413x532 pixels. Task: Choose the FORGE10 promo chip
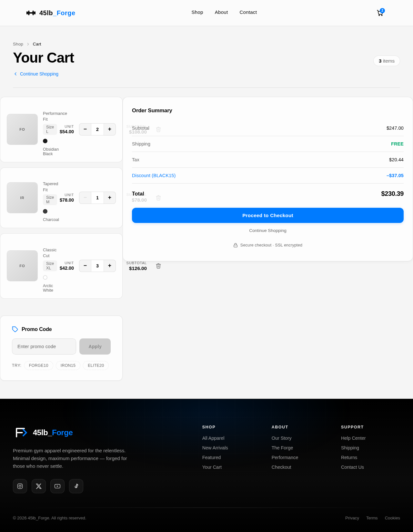pyautogui.click(x=39, y=366)
